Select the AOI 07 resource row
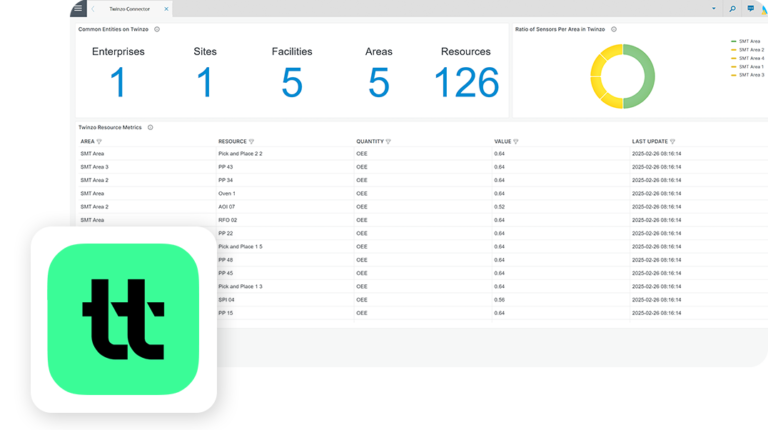Screen dimensions: 768x430 (x=226, y=207)
